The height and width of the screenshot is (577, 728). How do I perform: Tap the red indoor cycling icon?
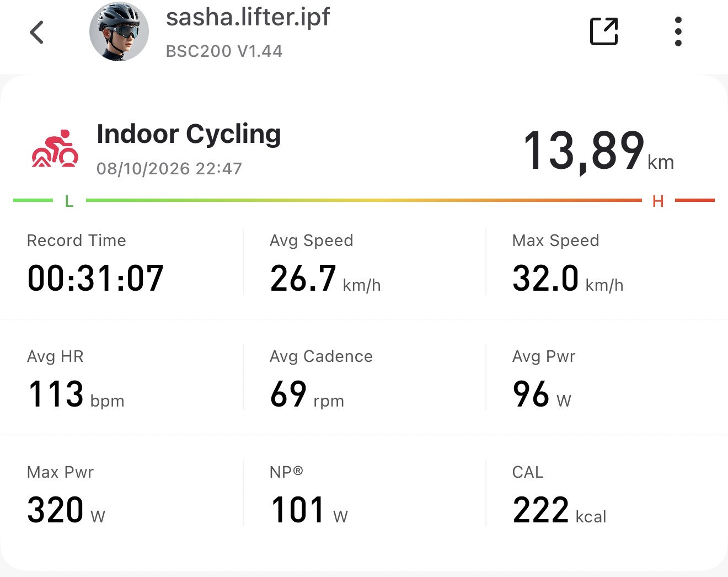click(55, 148)
